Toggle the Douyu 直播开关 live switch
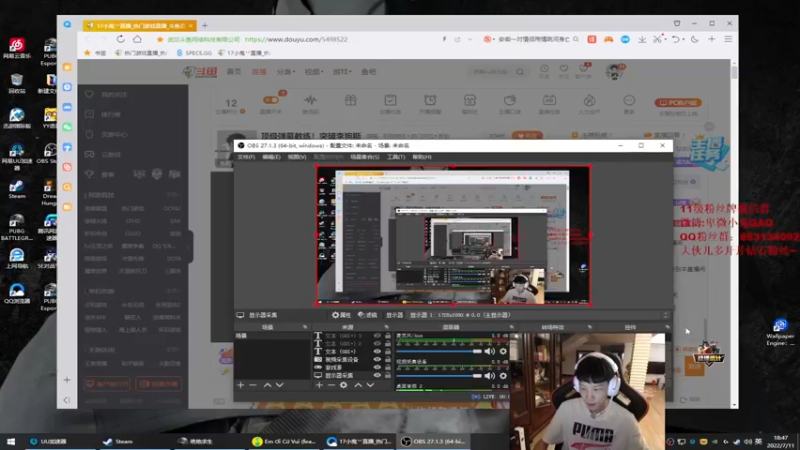 [x=271, y=100]
